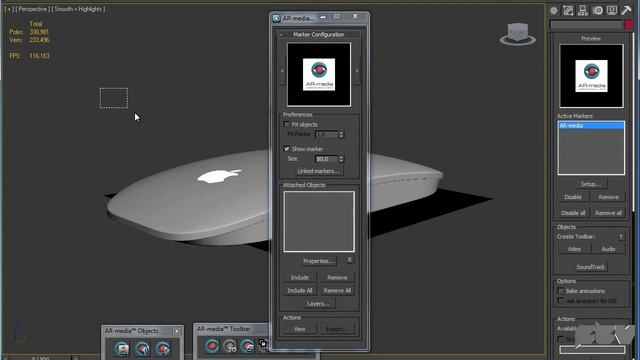The image size is (640, 360).
Task: Click the gray second AR-media Toolbar icon
Action: (x=229, y=346)
